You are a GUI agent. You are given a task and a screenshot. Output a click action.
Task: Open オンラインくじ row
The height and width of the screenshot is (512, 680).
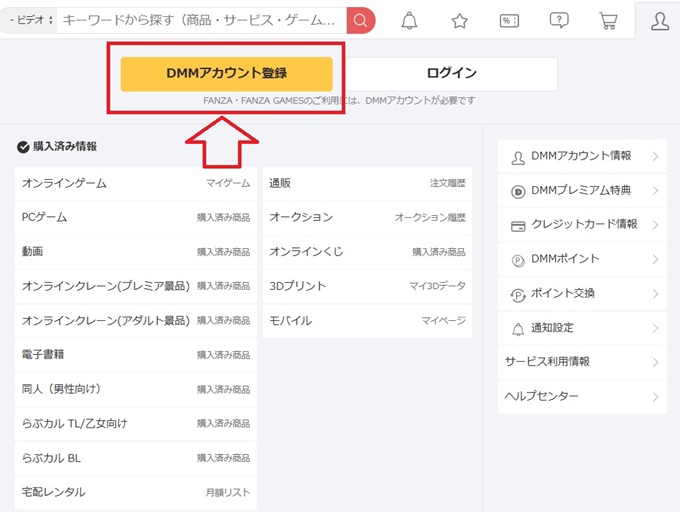click(x=367, y=252)
